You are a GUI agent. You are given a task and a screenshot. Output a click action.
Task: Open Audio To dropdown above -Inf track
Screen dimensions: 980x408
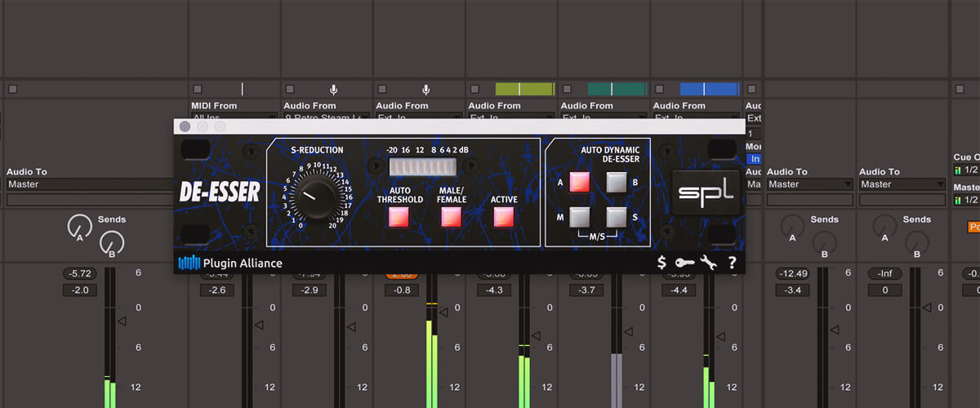[903, 184]
